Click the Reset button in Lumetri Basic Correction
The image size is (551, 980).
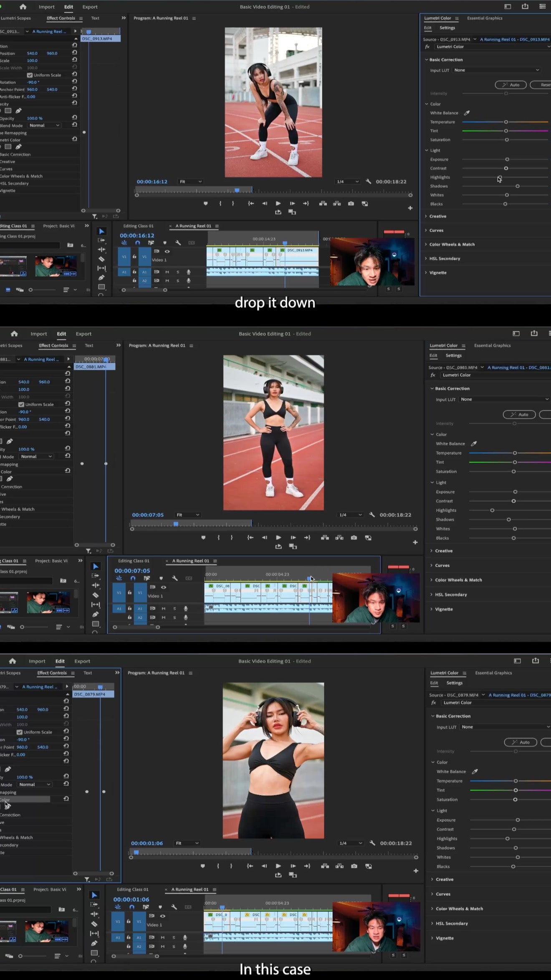click(542, 85)
